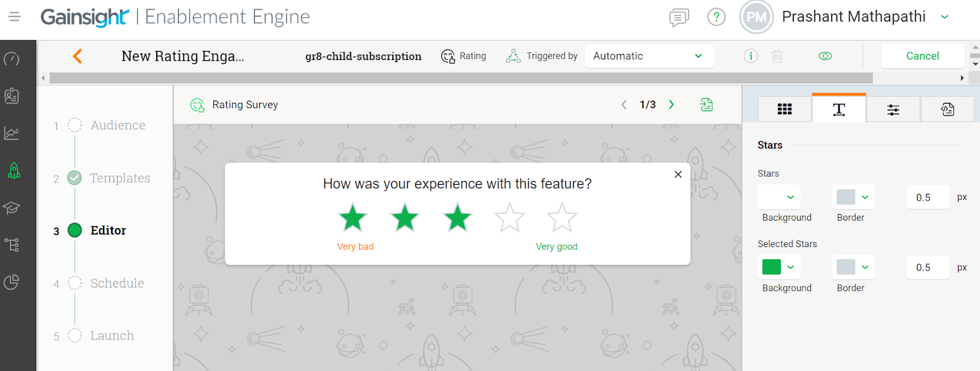This screenshot has width=980, height=371.
Task: Open the engagement info icon
Action: (x=750, y=56)
